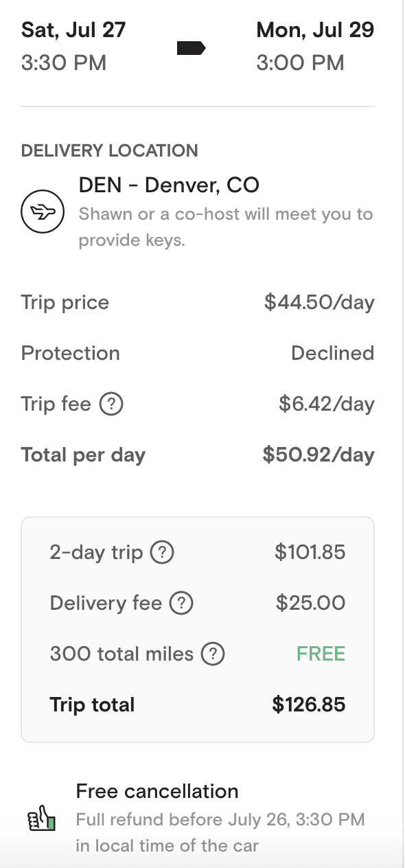
Task: Select the FREE mileage option
Action: (320, 654)
